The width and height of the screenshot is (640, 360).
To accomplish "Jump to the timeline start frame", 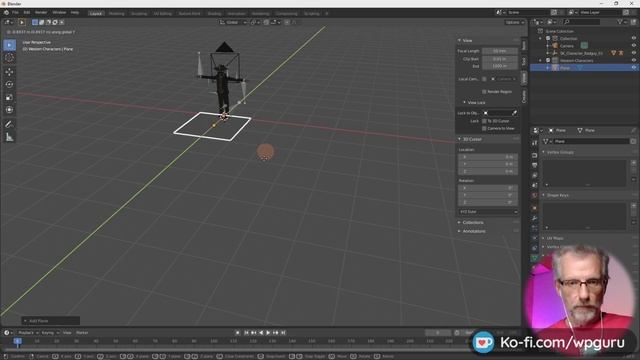I will pos(246,333).
